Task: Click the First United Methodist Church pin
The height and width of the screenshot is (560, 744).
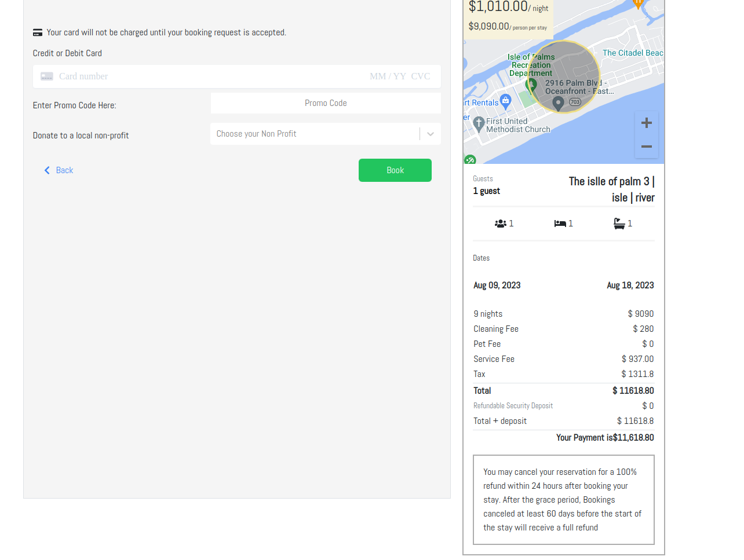Action: pos(479,123)
